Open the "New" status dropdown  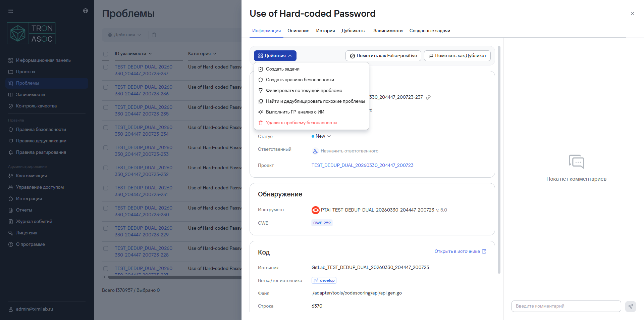coord(321,136)
